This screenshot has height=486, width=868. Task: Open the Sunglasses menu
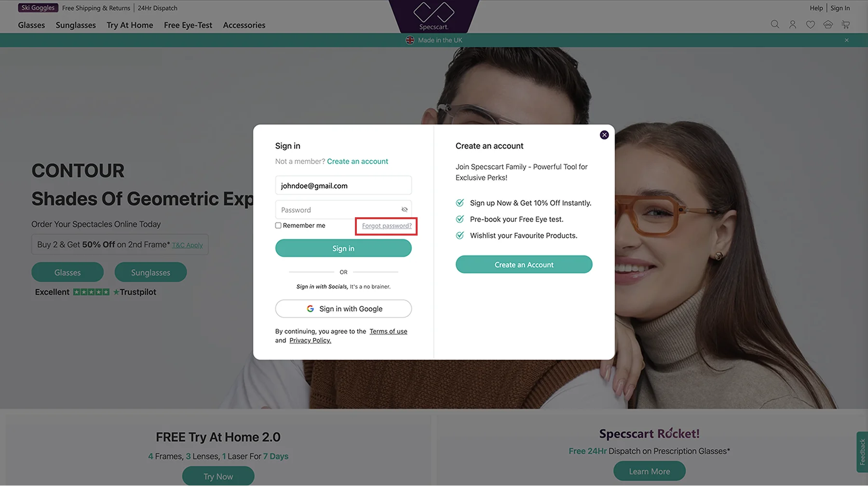coord(76,25)
